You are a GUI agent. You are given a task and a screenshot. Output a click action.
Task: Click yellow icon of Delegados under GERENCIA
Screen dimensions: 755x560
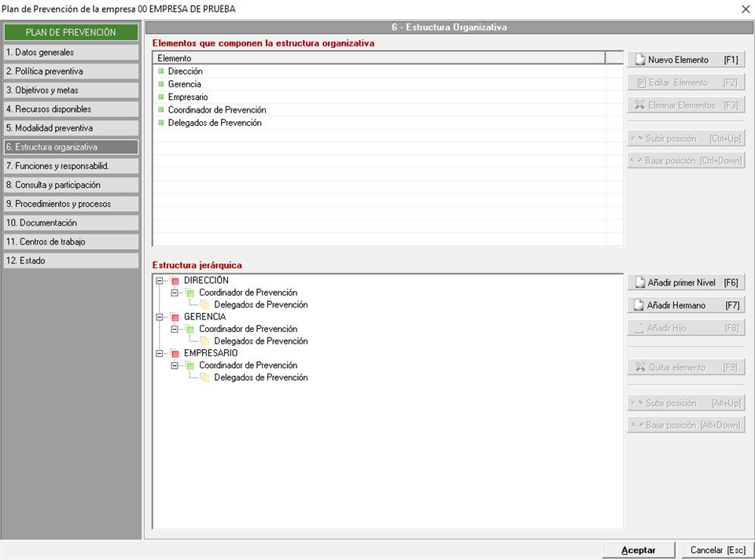pyautogui.click(x=205, y=341)
